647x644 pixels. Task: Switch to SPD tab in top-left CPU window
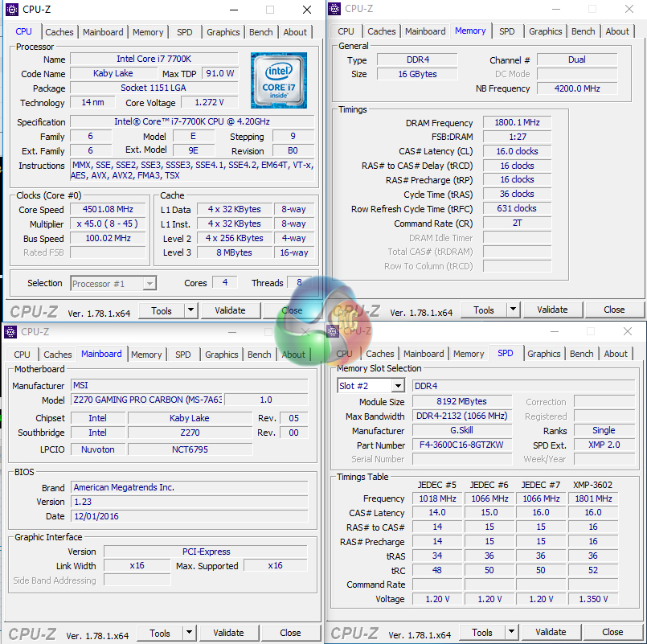[x=184, y=32]
